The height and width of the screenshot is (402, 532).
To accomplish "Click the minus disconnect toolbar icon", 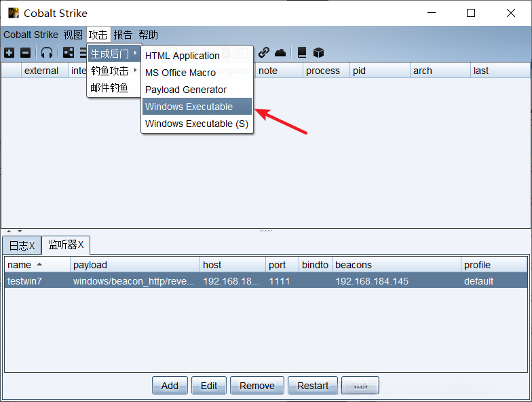I will 26,53.
